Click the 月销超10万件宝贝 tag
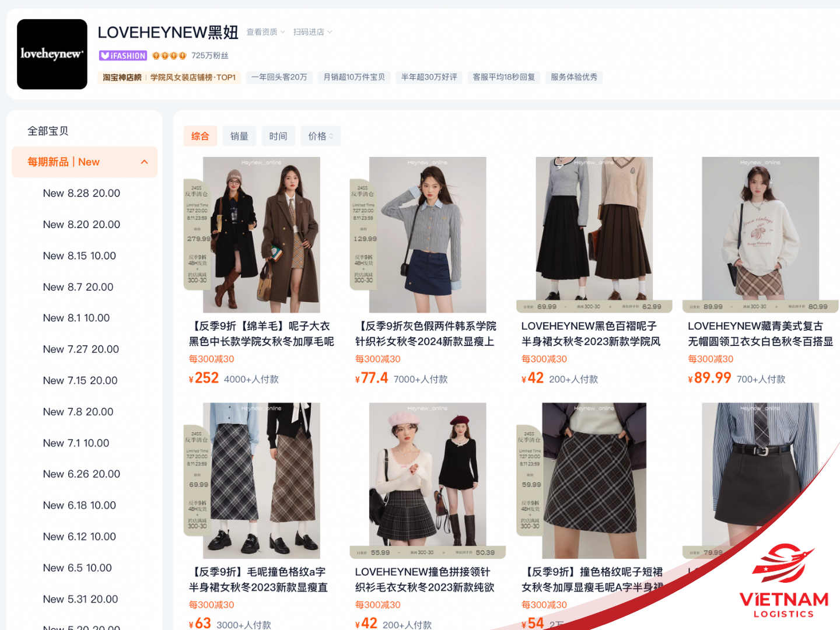 pyautogui.click(x=354, y=77)
